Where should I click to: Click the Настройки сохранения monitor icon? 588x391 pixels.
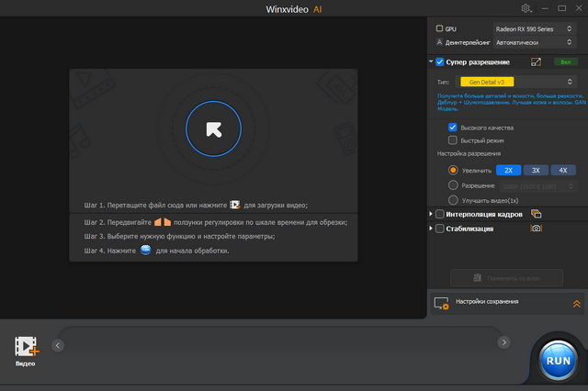pos(441,304)
